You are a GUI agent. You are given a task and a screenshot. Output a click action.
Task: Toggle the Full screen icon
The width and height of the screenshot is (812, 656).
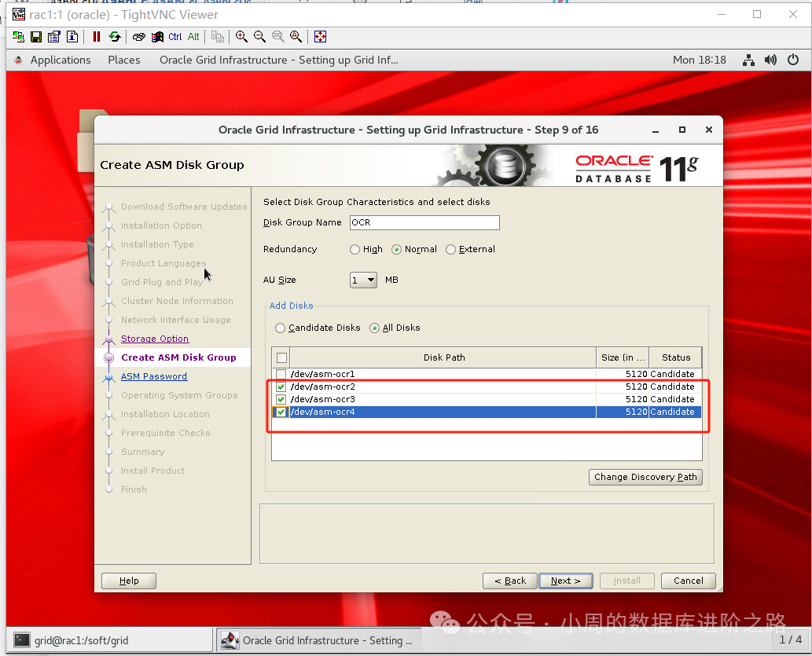coord(320,37)
